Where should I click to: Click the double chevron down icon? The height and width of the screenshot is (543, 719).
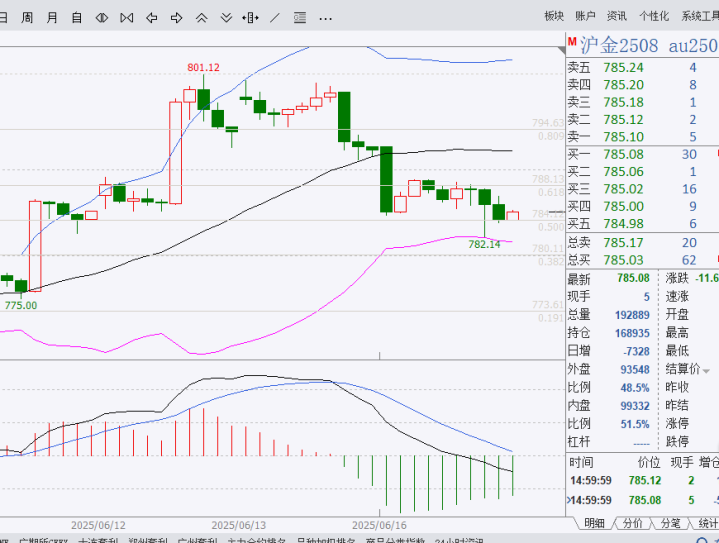(x=226, y=17)
